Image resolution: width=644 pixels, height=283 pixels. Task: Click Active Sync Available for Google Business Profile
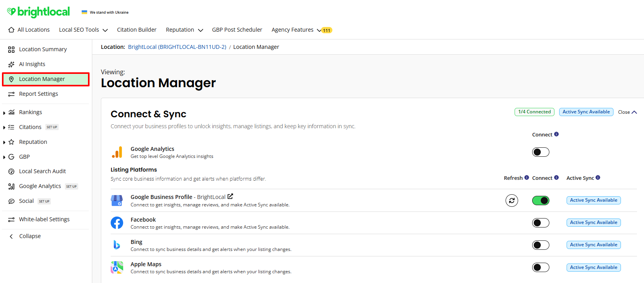594,200
